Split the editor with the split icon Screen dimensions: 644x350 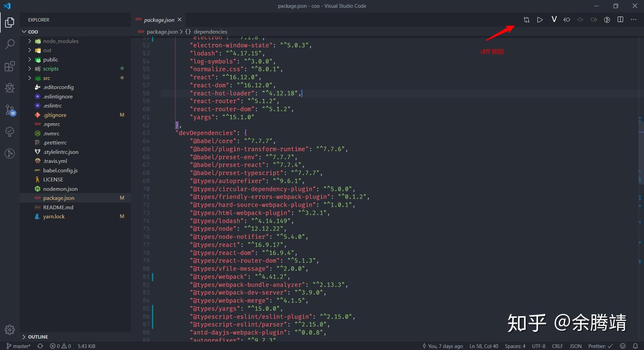(620, 19)
